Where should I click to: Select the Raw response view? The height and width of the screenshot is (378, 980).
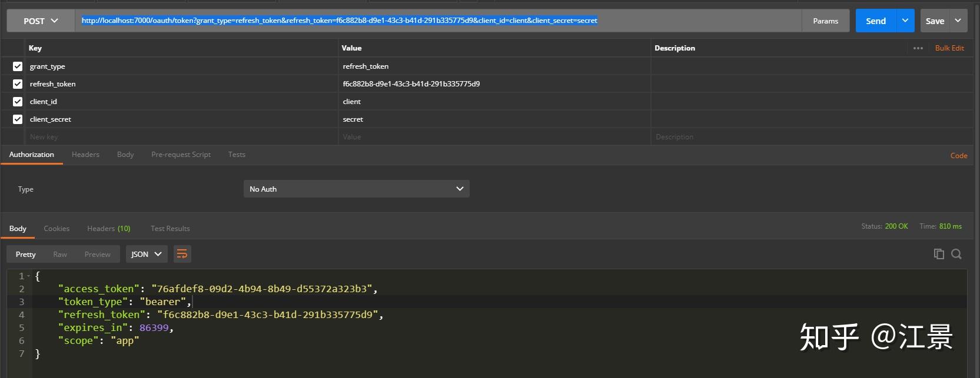pos(60,254)
